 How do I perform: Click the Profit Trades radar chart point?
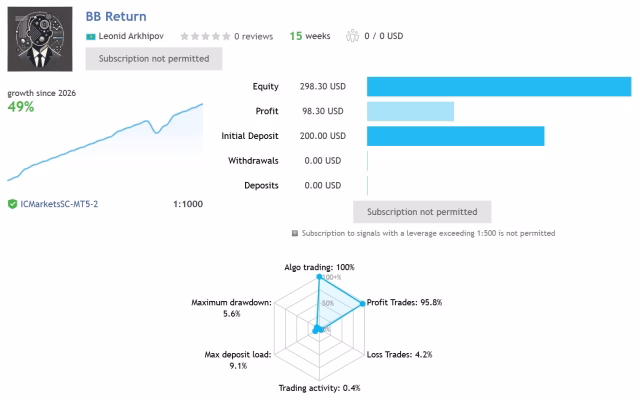point(362,304)
